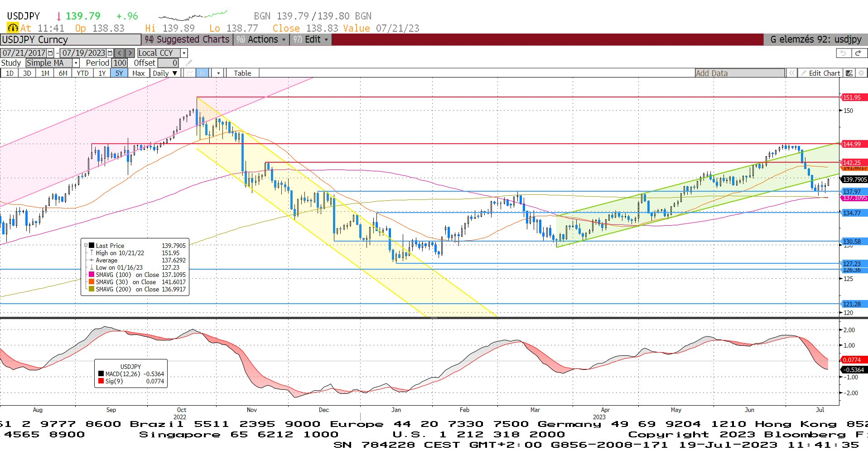The image size is (868, 470).
Task: Collapse panel with double-left chevron
Action: 791,73
